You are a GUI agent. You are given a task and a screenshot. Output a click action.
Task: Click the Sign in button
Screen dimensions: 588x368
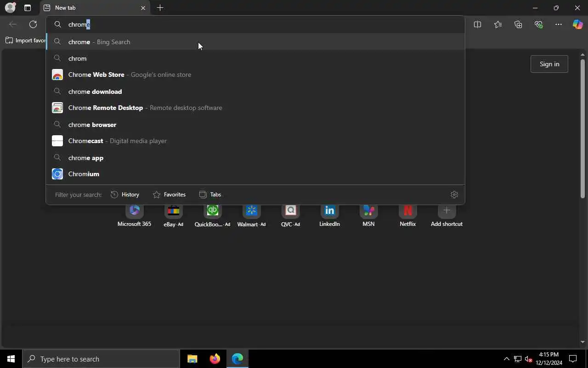tap(549, 64)
